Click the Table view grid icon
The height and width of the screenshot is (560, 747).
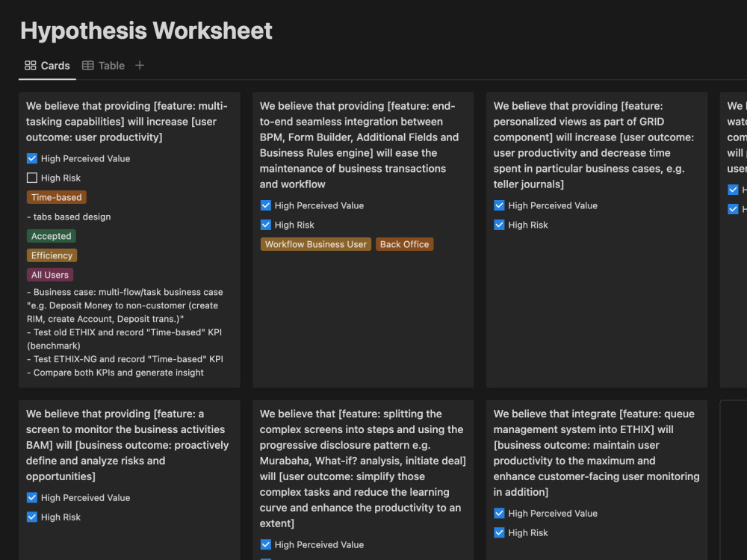tap(87, 65)
